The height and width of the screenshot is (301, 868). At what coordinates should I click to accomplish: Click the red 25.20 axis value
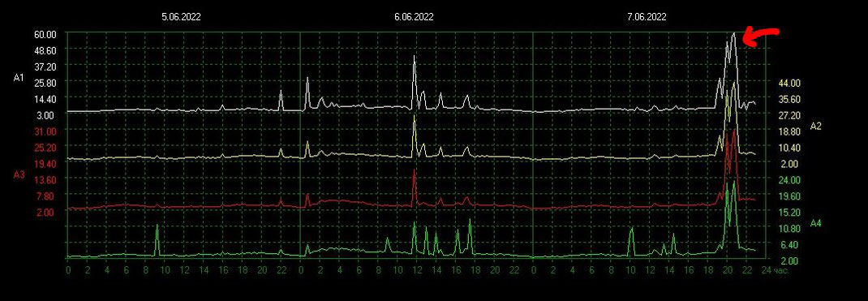[x=45, y=147]
